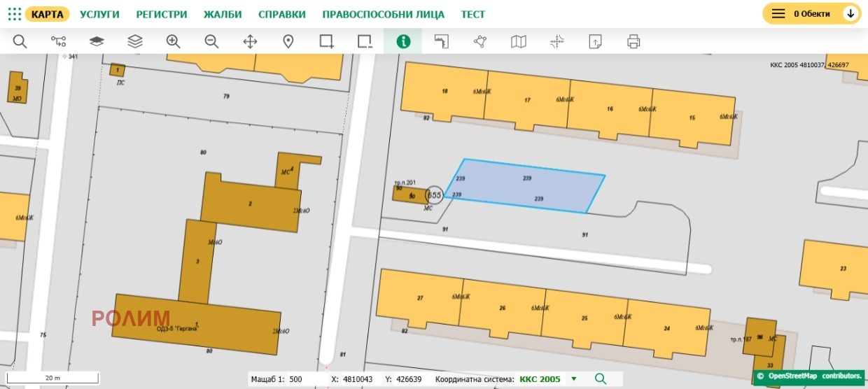Screen dimensions: 868x389
Task: Select building 25 on the map
Action: (584, 318)
